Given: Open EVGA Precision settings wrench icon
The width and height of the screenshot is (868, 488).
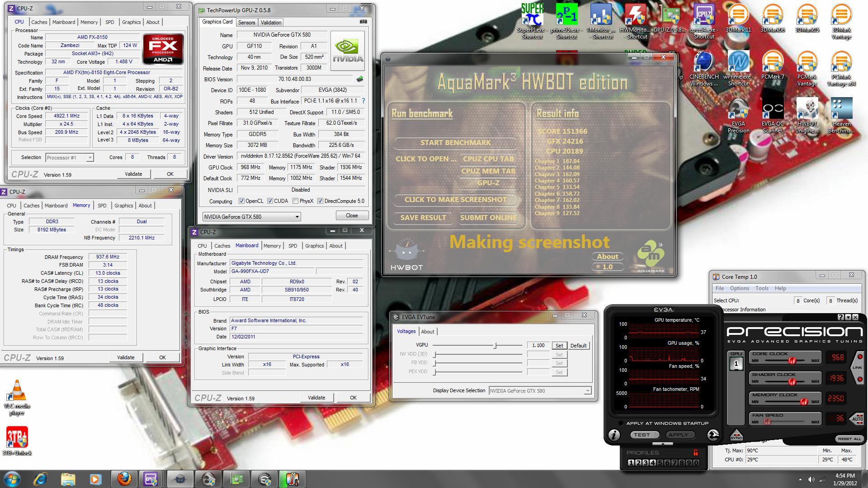Looking at the screenshot, I should click(713, 435).
